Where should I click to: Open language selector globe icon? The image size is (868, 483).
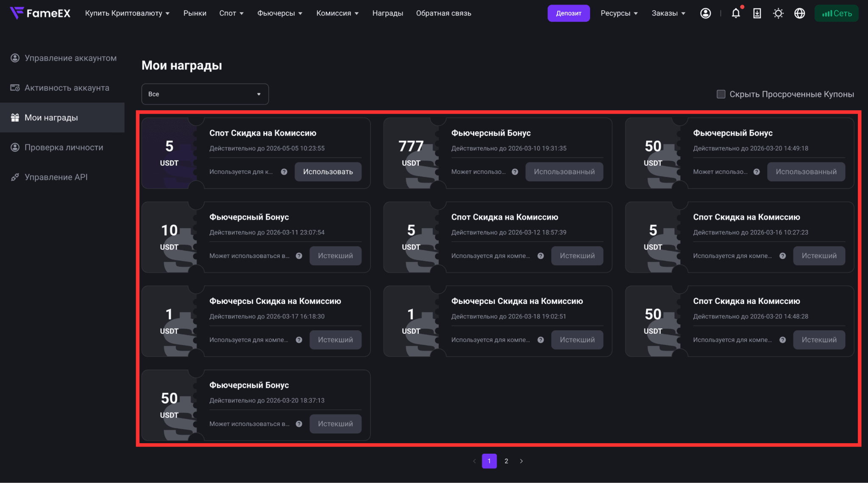coord(799,13)
